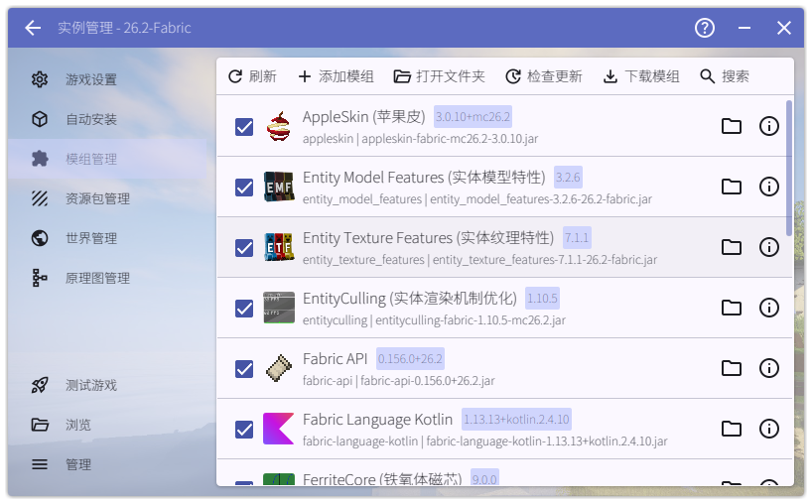Open folder icon for AppleSkin
The height and width of the screenshot is (504, 812).
(732, 126)
